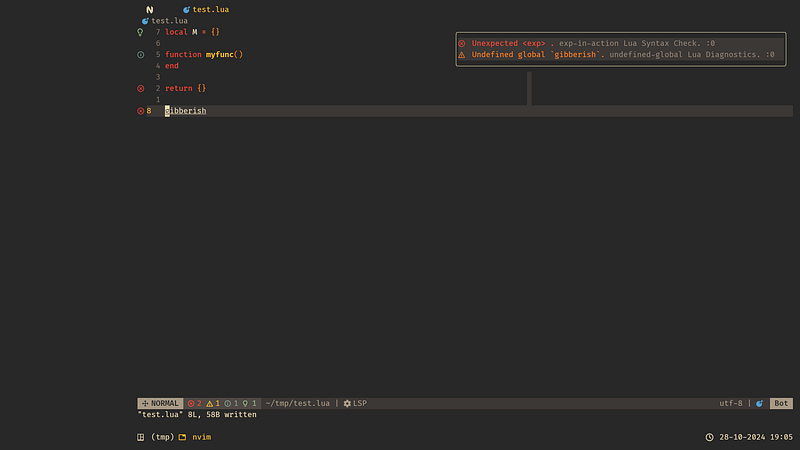The height and width of the screenshot is (450, 800).
Task: Click the 'end' keyword line
Action: click(x=172, y=66)
